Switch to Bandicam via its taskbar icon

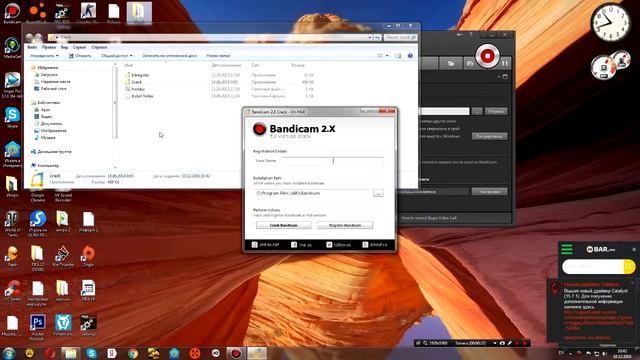pyautogui.click(x=236, y=353)
